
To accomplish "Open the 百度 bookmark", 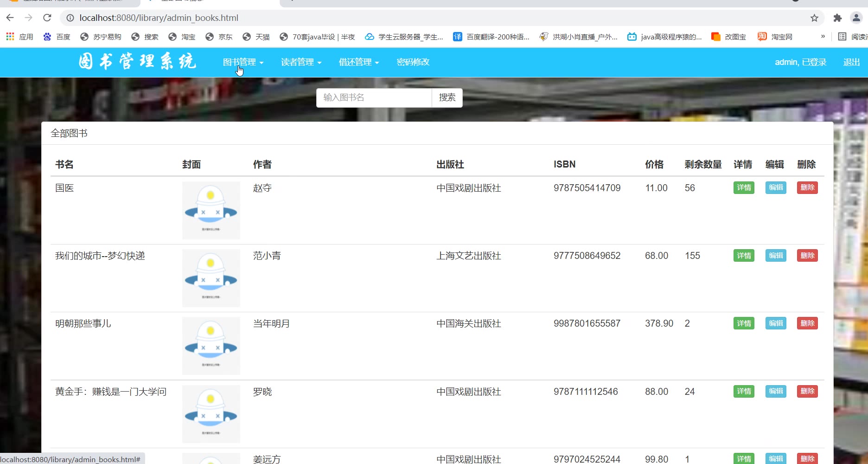I will coord(56,37).
